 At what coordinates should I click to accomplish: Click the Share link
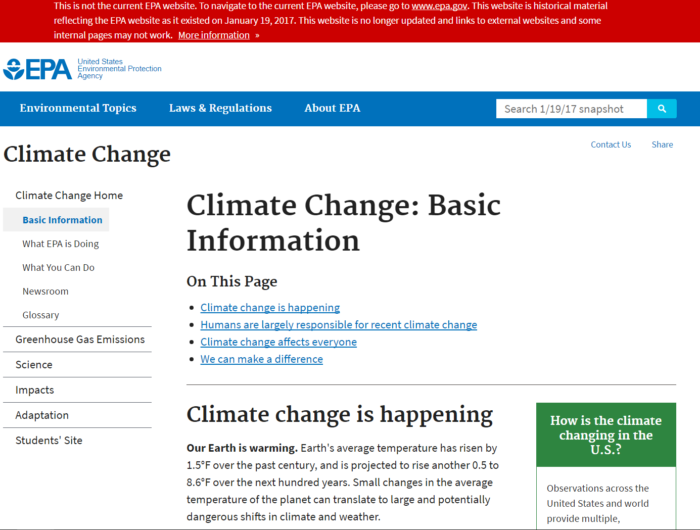[x=662, y=144]
